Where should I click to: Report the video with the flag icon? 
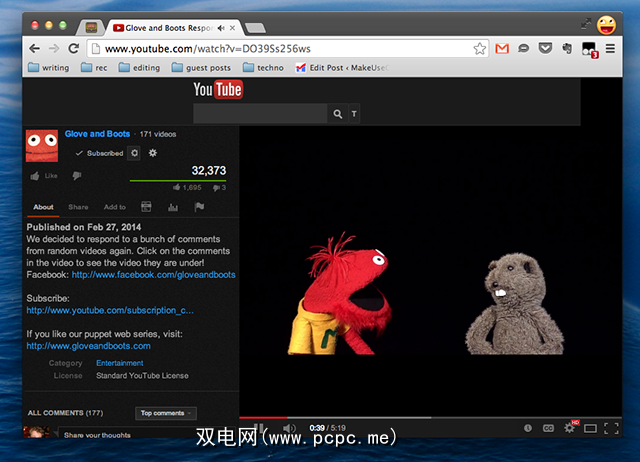(x=199, y=207)
